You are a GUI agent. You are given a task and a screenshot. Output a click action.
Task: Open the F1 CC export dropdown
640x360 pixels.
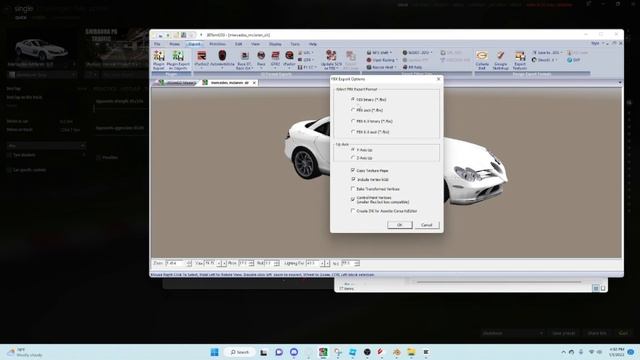coord(306,67)
